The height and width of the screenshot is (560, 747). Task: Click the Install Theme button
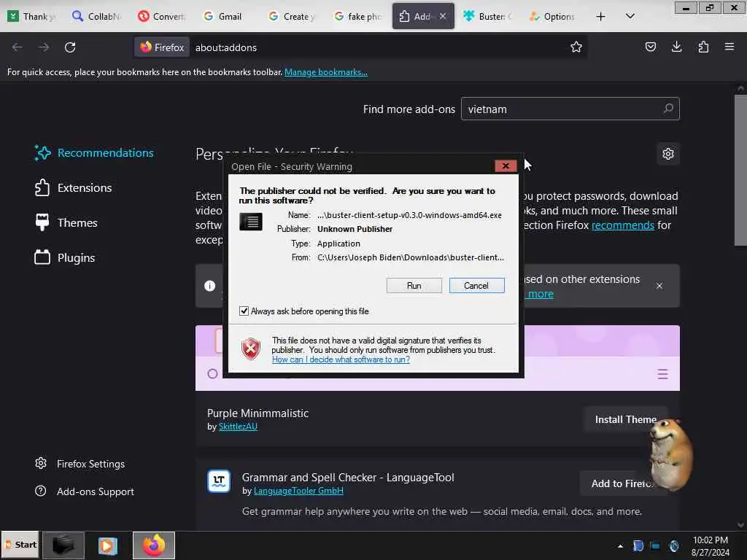[625, 419]
